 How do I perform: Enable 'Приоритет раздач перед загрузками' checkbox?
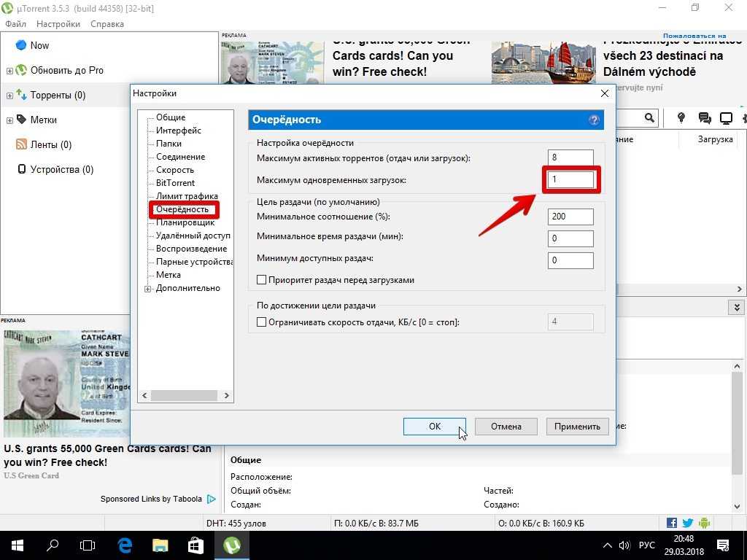pyautogui.click(x=262, y=280)
